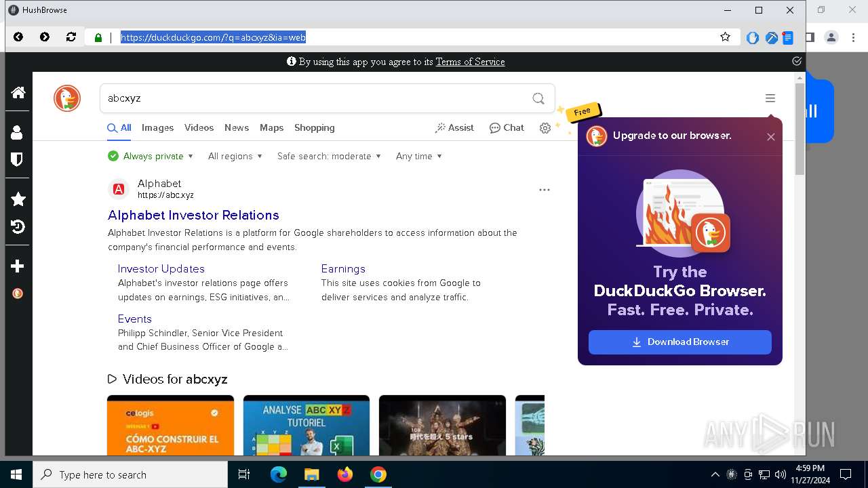
Task: Open search settings gear icon
Action: (545, 128)
